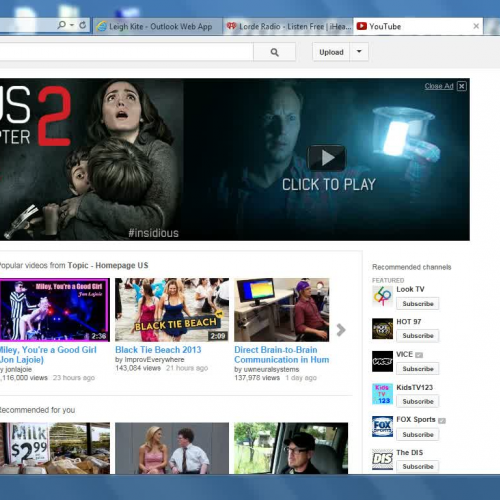
Task: Subscribe to The DIS
Action: tap(418, 466)
